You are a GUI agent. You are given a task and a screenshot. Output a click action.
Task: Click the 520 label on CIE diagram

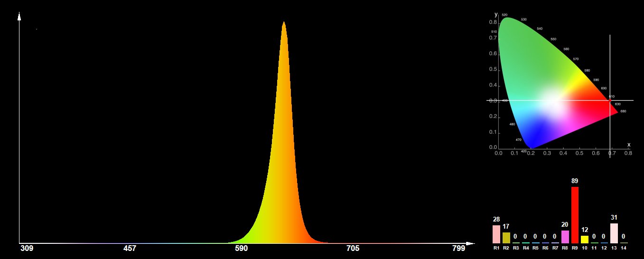click(x=504, y=15)
